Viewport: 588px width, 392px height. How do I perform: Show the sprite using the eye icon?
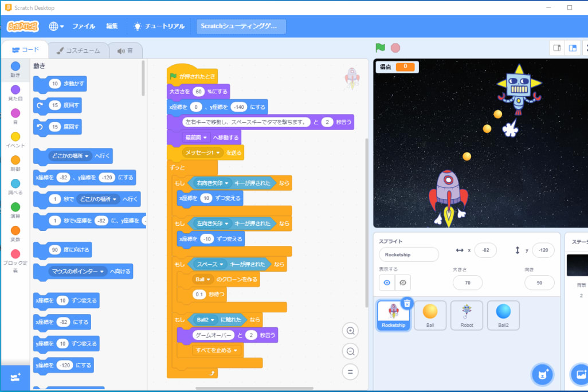click(x=387, y=283)
